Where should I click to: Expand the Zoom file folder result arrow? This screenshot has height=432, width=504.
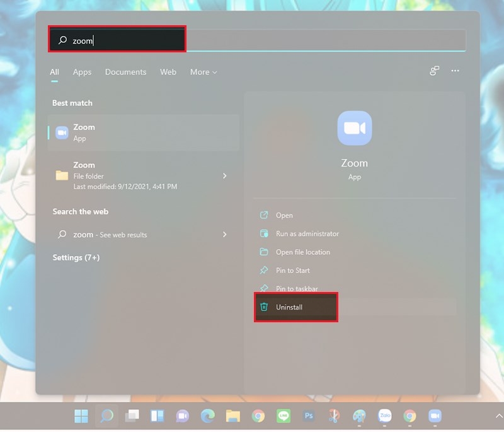(225, 176)
